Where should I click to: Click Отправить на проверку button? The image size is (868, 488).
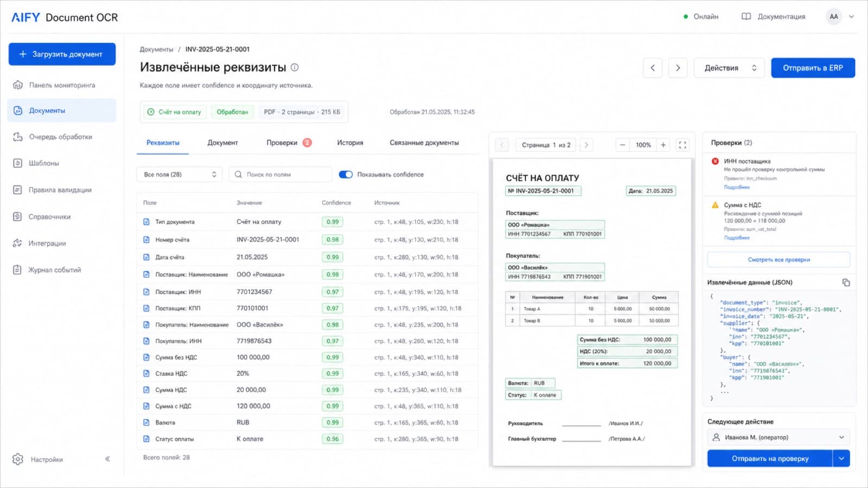770,458
